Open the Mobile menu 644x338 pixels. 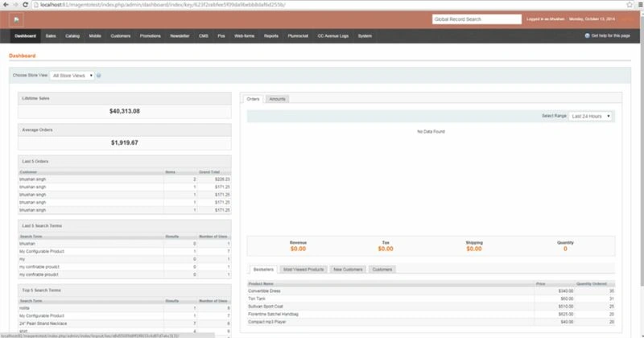coord(95,36)
